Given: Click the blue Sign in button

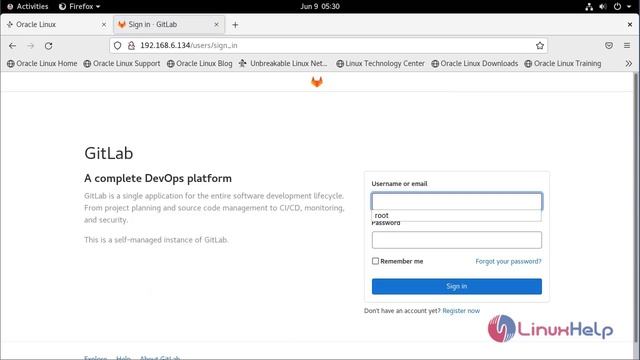Looking at the screenshot, I should coord(456,286).
